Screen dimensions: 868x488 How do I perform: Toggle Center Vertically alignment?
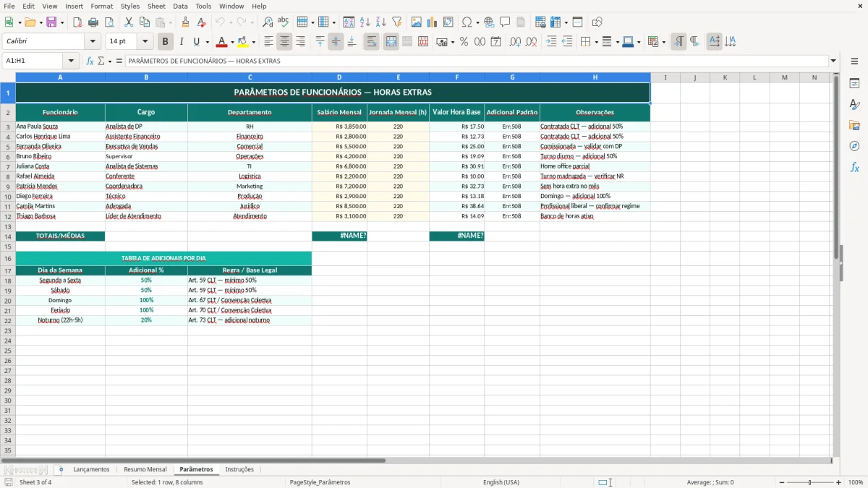336,42
